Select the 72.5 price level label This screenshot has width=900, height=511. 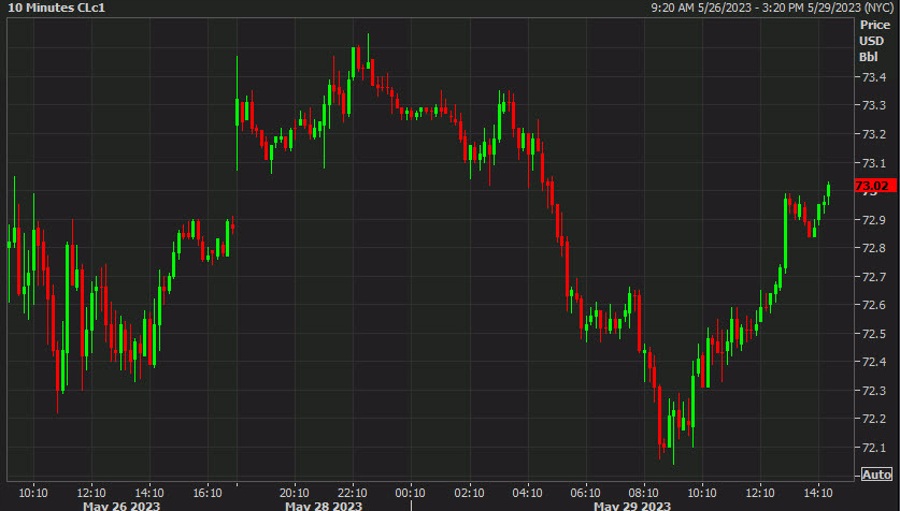coord(874,333)
